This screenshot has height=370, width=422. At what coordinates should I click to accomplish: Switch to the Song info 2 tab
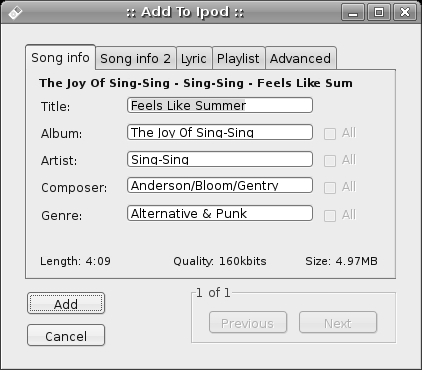coord(136,59)
